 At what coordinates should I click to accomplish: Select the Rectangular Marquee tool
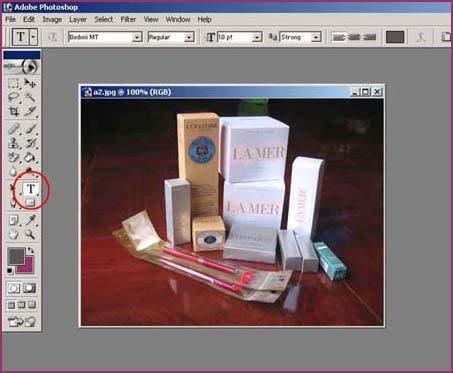tap(13, 83)
